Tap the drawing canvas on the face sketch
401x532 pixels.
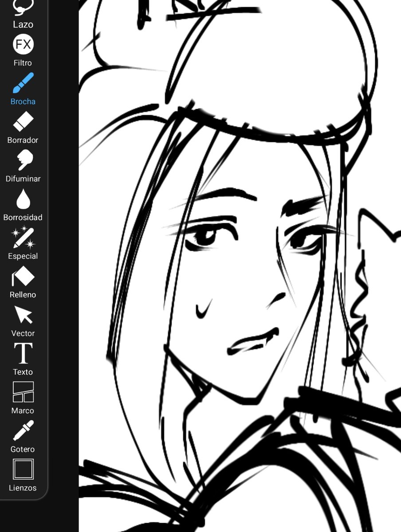pos(240,266)
